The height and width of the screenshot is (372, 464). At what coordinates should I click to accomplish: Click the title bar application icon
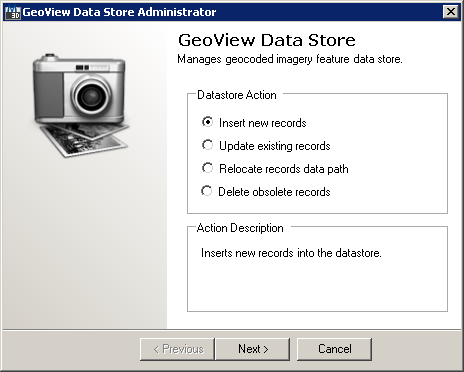coord(13,12)
